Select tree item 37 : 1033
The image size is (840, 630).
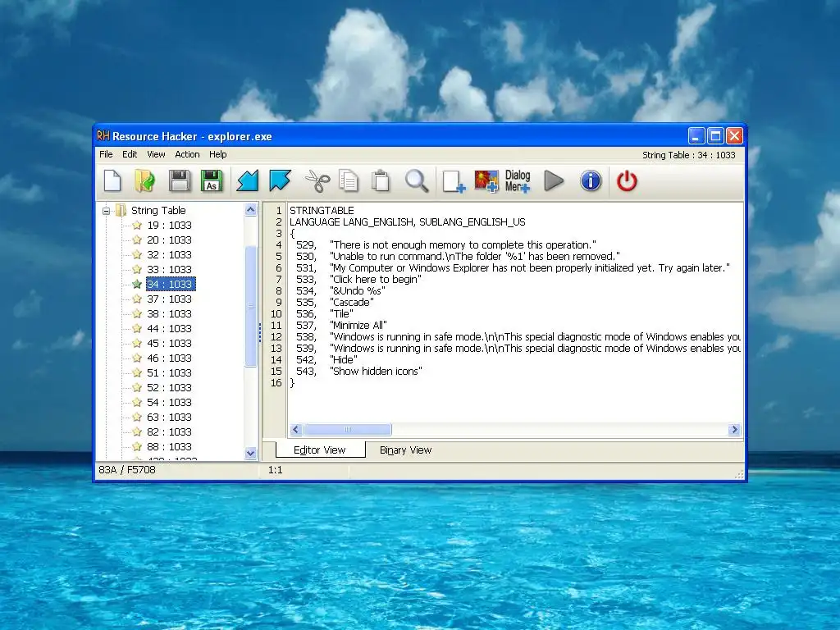coord(169,299)
